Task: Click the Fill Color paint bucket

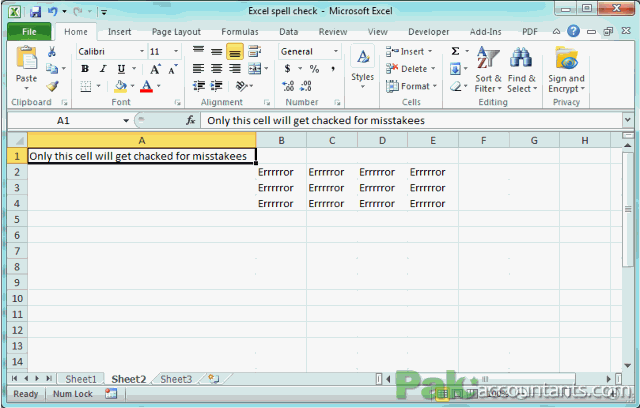Action: click(x=120, y=86)
